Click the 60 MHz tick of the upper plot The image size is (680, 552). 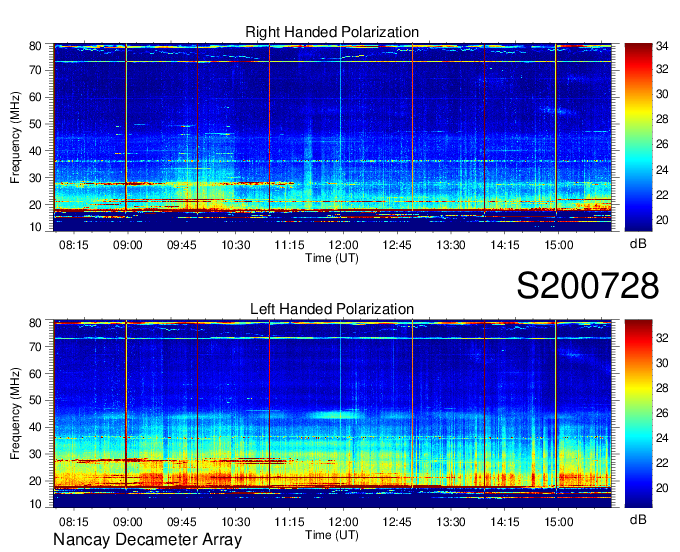pyautogui.click(x=35, y=97)
